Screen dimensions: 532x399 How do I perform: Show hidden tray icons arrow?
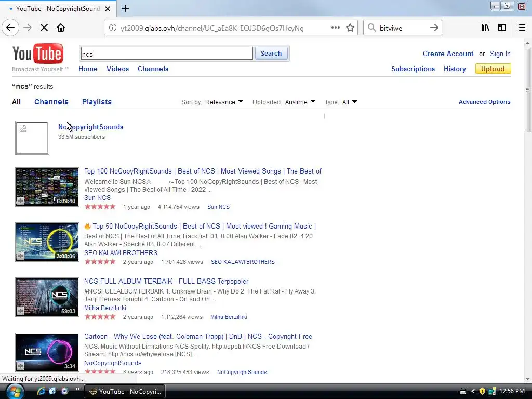click(x=473, y=391)
